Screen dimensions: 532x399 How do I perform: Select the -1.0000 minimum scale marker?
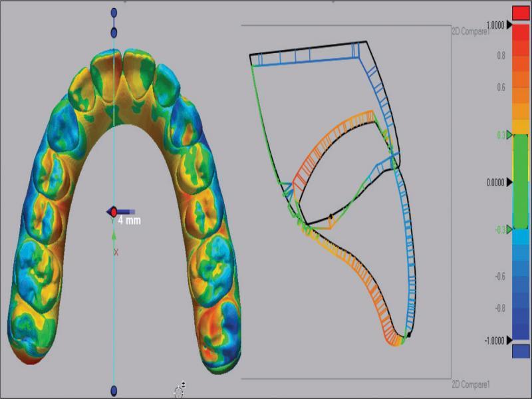click(510, 340)
